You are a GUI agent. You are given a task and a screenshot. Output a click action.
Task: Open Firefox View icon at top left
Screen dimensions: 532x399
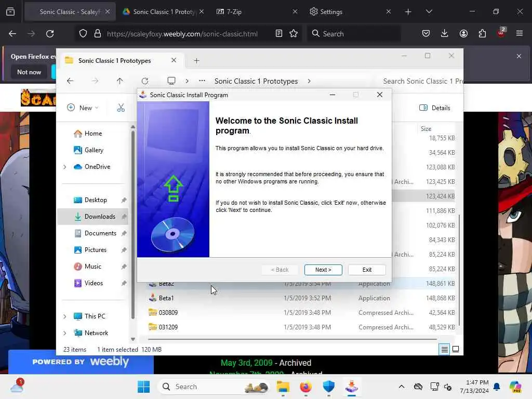[x=10, y=11]
